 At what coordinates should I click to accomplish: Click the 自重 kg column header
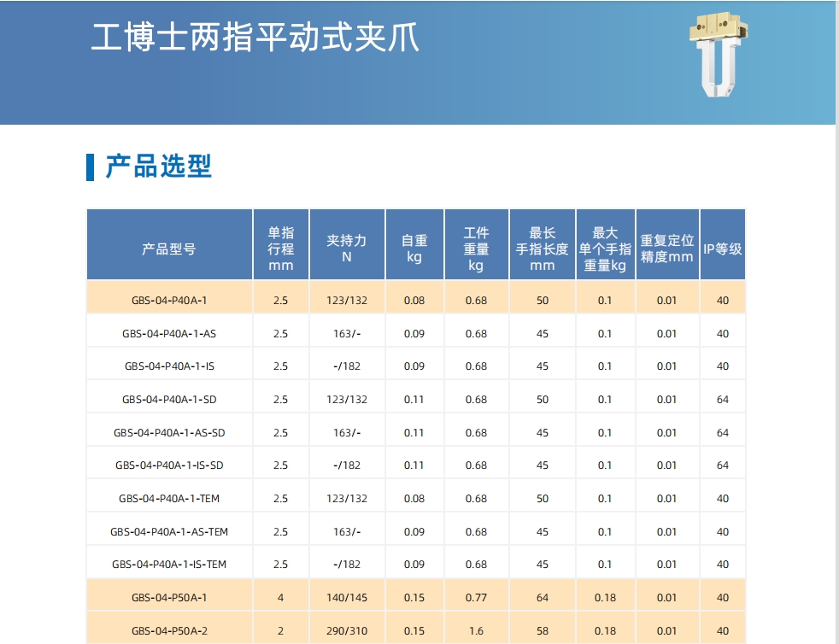(x=414, y=249)
